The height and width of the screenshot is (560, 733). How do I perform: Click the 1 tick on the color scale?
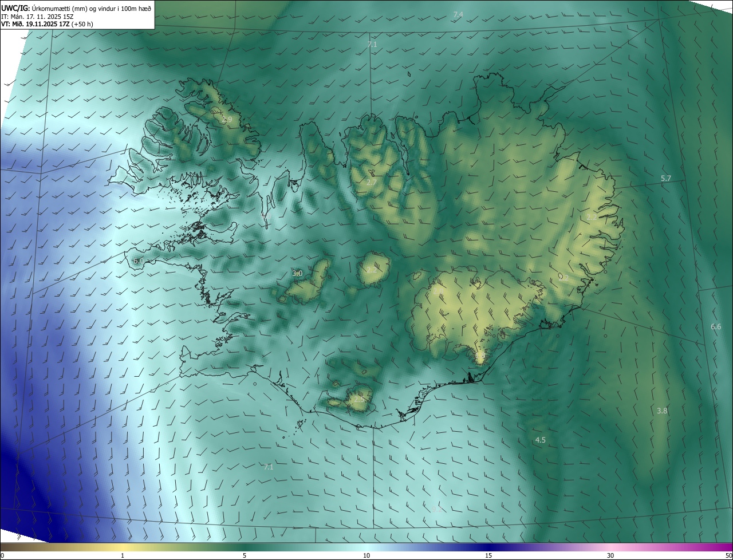(123, 555)
